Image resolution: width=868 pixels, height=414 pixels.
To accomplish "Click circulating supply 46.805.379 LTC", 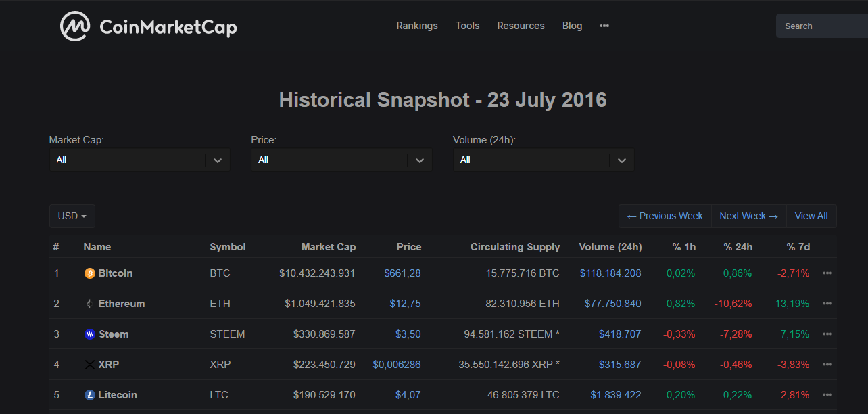I will pyautogui.click(x=523, y=395).
